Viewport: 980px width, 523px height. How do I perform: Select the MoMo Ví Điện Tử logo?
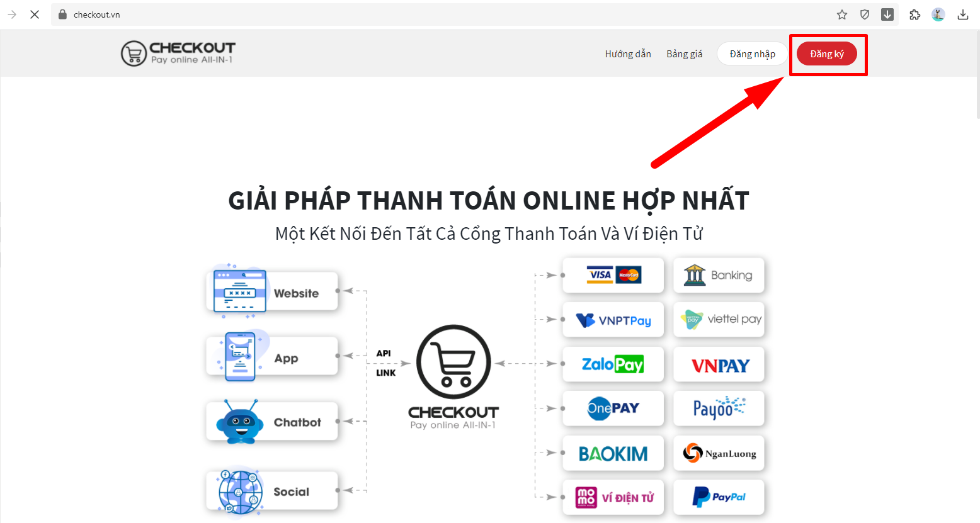click(x=613, y=497)
